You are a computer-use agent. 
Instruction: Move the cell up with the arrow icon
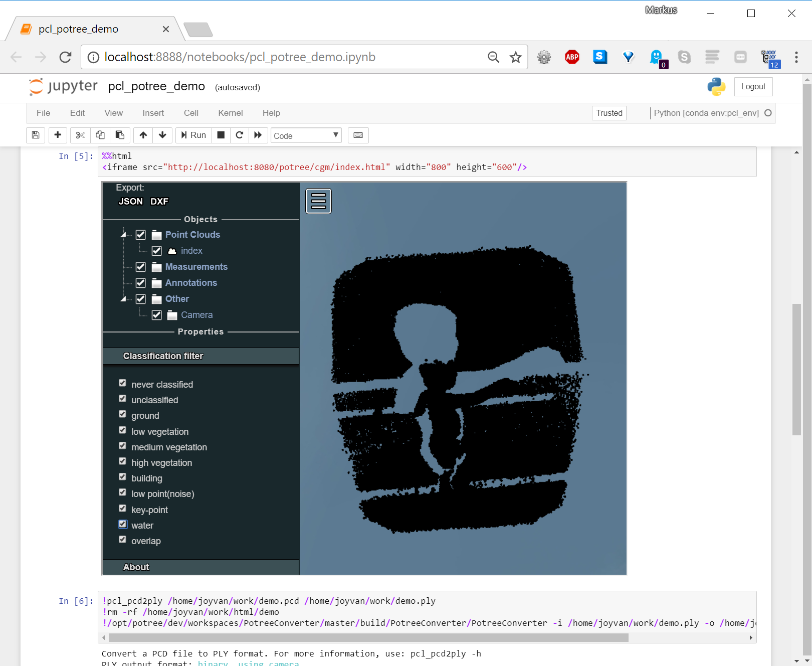[x=143, y=135]
